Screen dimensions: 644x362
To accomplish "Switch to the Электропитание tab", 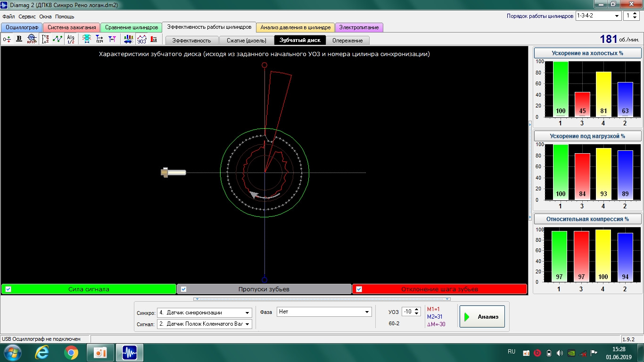I will pos(359,27).
